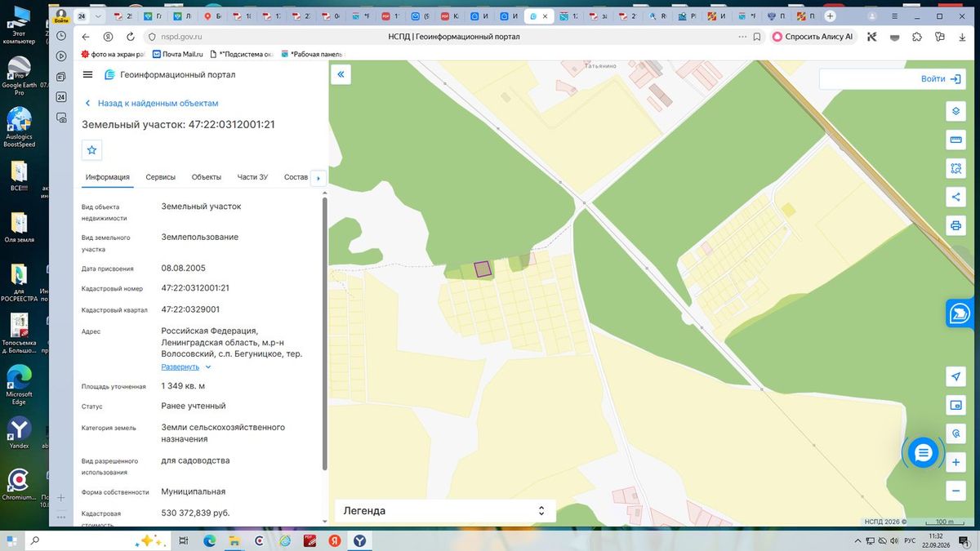Open the map layers panel
The image size is (980, 551).
click(955, 111)
